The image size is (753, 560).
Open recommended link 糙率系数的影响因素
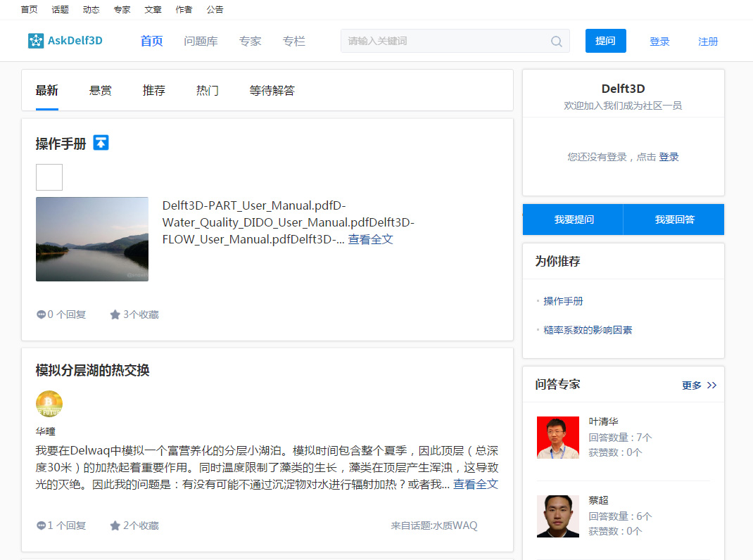coord(588,330)
